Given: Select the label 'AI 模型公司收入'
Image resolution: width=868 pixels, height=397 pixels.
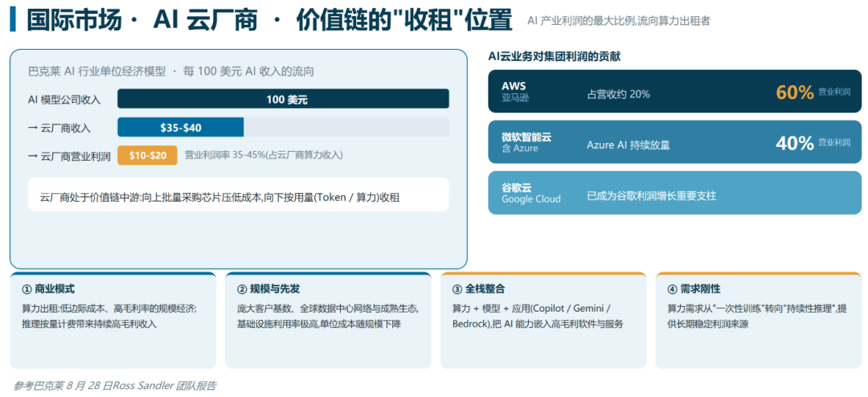Looking at the screenshot, I should pyautogui.click(x=64, y=100).
